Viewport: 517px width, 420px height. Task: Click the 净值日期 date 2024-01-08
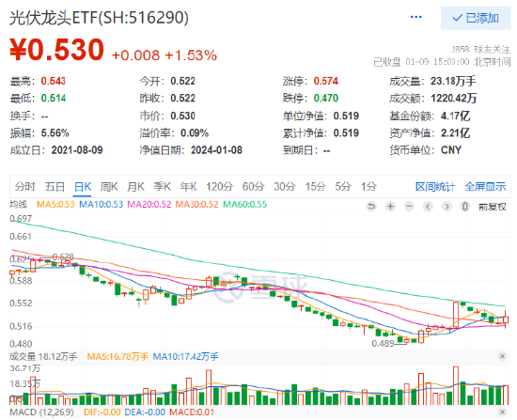216,150
